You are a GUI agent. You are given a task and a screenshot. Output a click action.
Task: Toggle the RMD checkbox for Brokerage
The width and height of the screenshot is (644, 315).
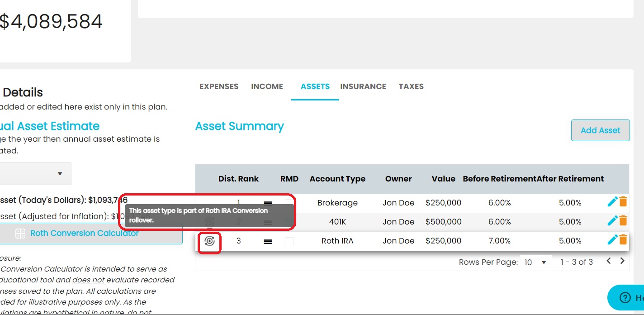[x=289, y=203]
